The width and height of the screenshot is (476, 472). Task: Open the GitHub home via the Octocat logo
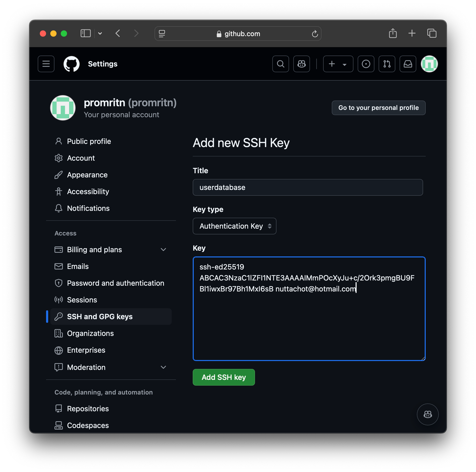pyautogui.click(x=71, y=64)
